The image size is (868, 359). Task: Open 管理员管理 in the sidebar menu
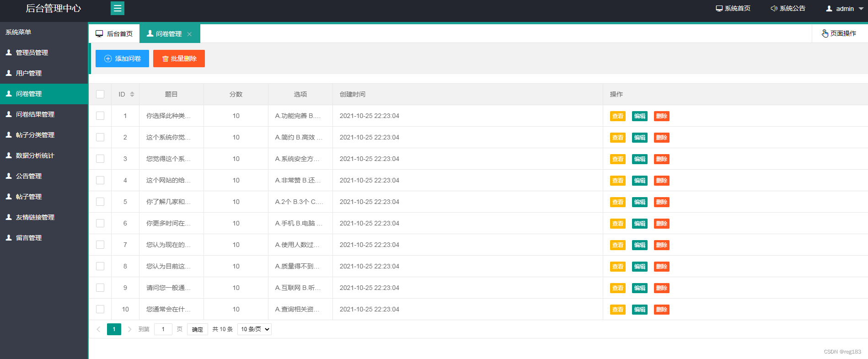point(44,53)
